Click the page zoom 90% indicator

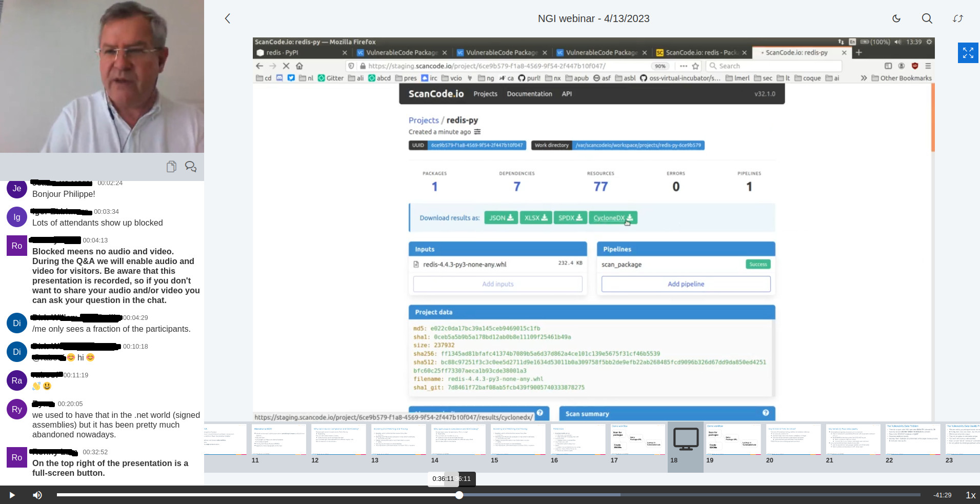coord(660,66)
